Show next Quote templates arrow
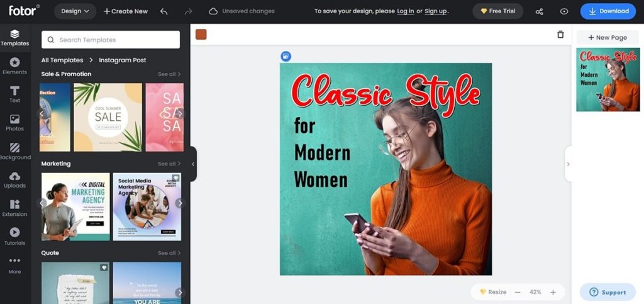The height and width of the screenshot is (304, 644). click(179, 293)
